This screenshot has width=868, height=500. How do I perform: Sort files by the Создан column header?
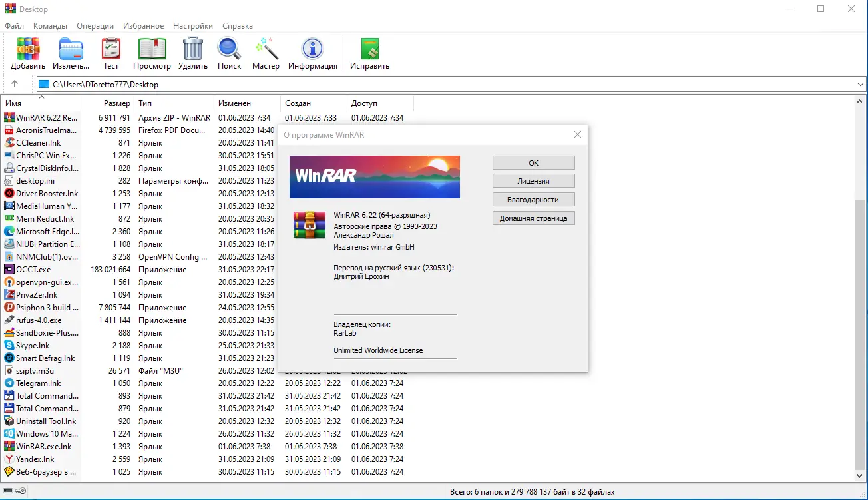pos(314,103)
